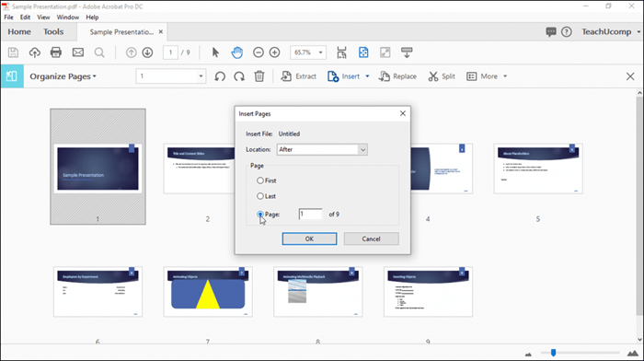Choose the selection arrow tool

[215, 52]
